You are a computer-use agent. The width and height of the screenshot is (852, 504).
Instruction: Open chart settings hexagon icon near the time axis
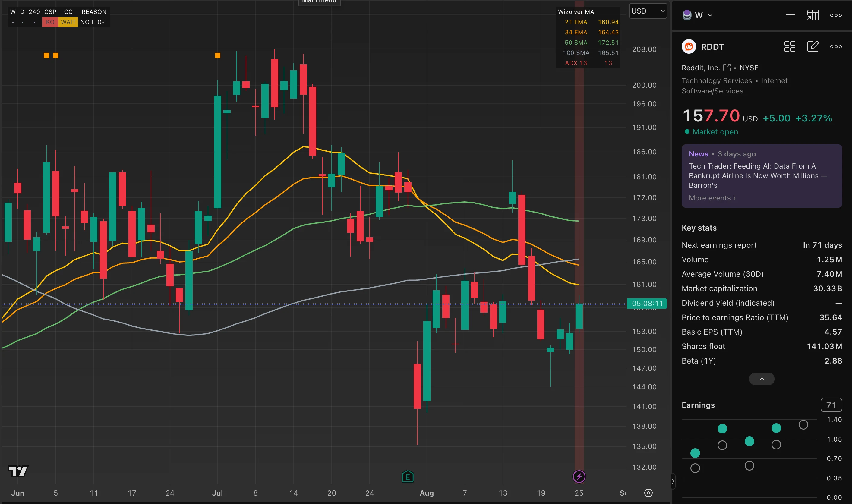(648, 493)
